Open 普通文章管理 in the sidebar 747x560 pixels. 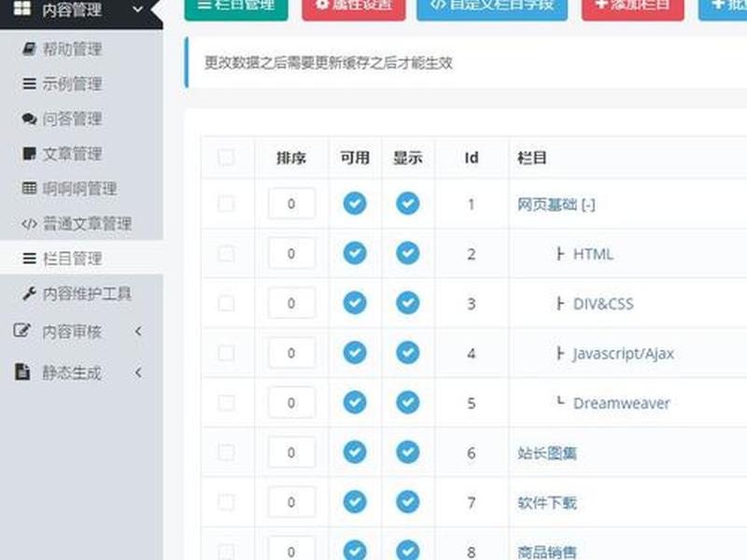click(x=87, y=223)
